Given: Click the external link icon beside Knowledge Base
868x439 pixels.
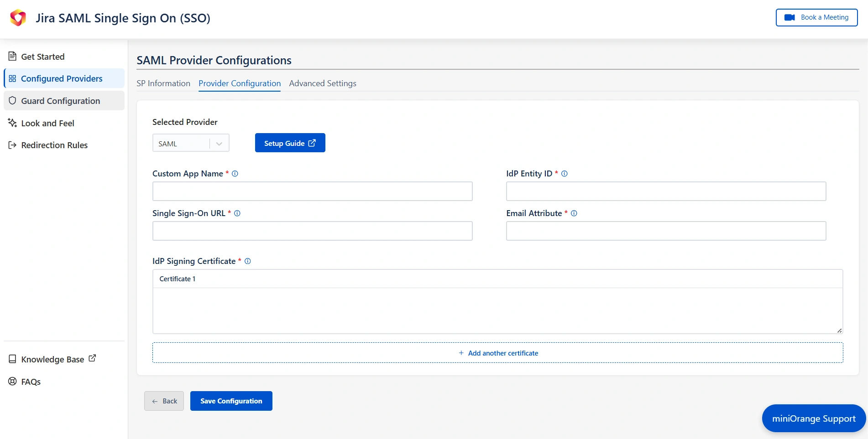Looking at the screenshot, I should tap(92, 358).
